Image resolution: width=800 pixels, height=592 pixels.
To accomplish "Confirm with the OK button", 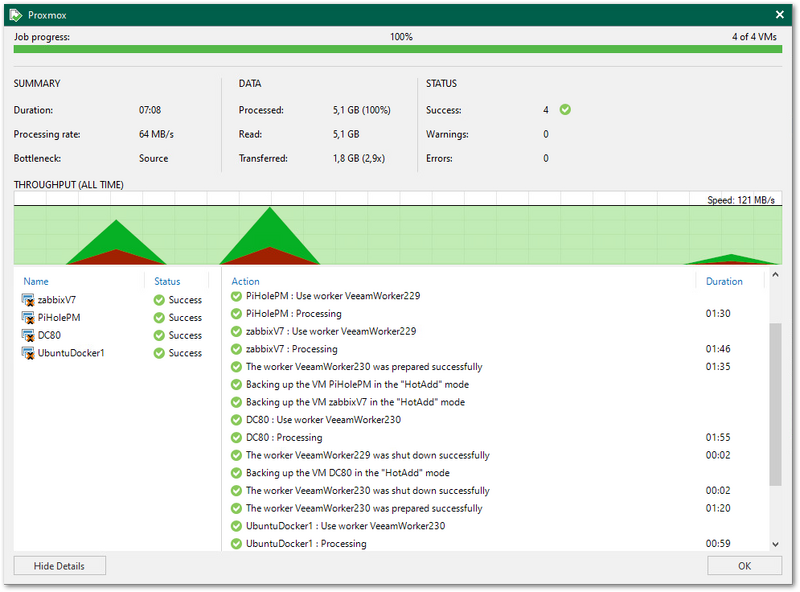I will coord(744,566).
